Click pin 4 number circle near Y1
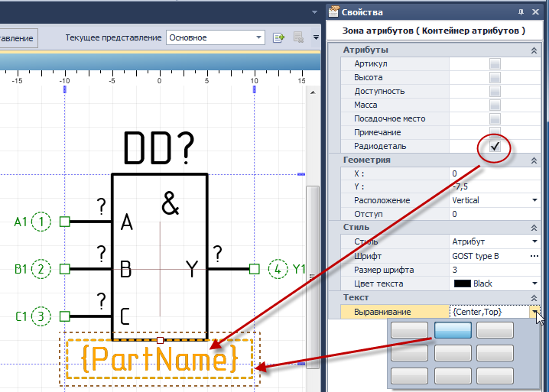The width and height of the screenshot is (549, 392). coord(278,269)
